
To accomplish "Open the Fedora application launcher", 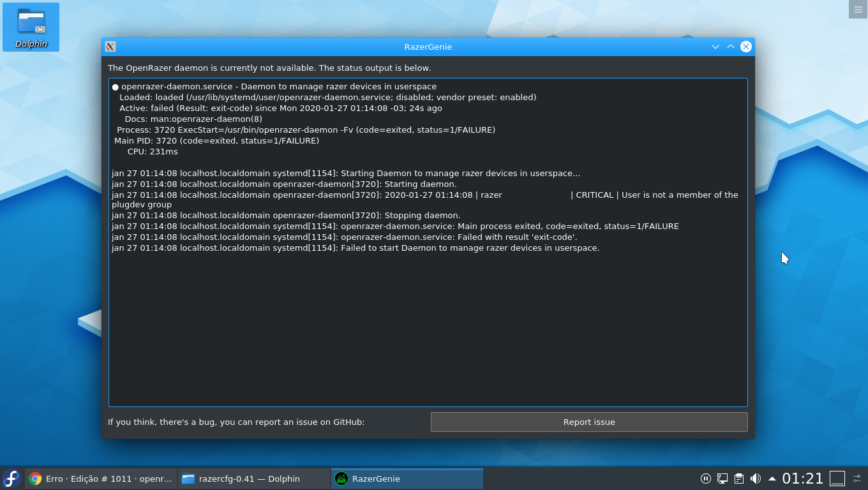I will [x=11, y=479].
